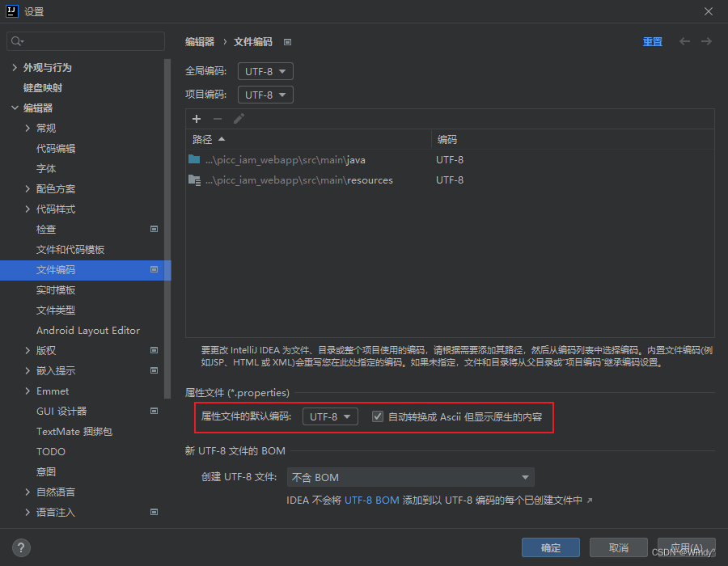Click the resources folder icon
728x566 pixels.
(x=194, y=180)
